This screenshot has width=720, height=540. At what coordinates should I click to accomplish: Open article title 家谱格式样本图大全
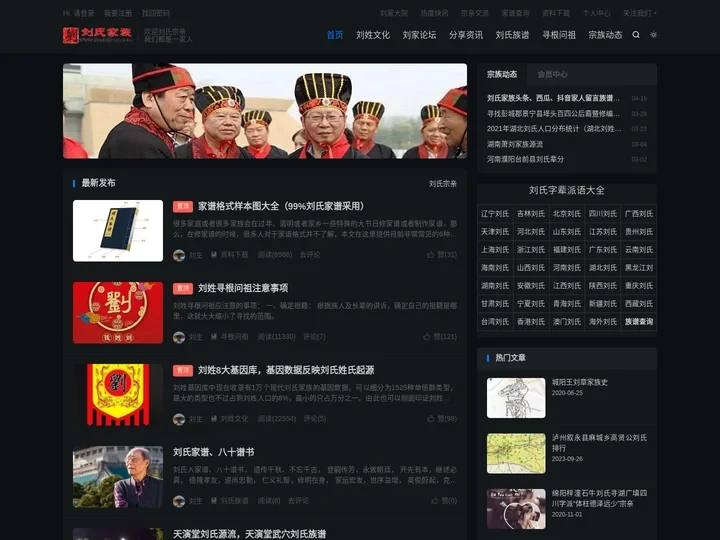281,206
